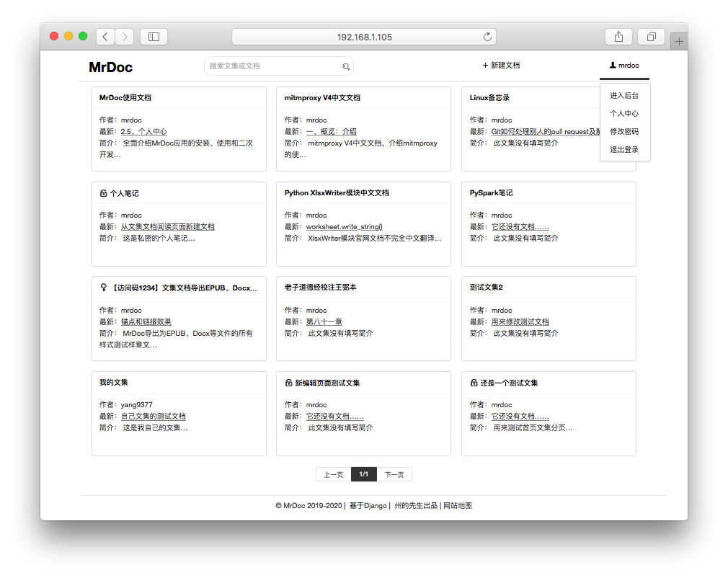The image size is (728, 578).
Task: Click Safari's forward navigation arrow
Action: point(124,37)
